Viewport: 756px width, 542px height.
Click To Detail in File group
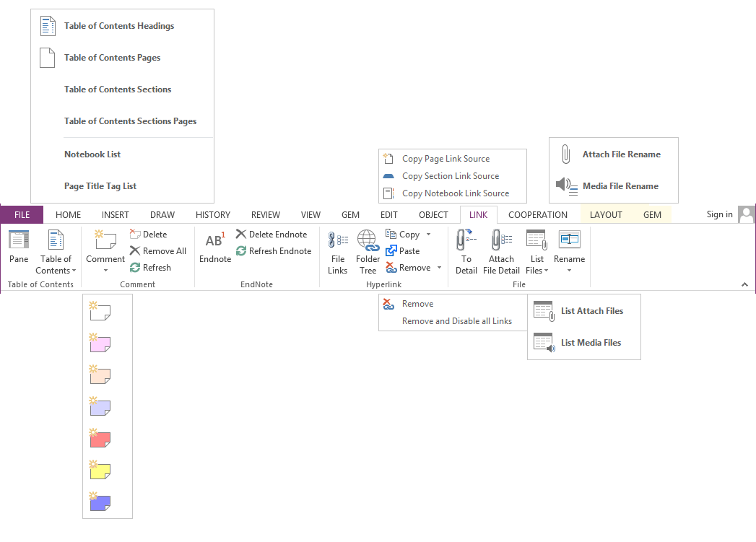coord(466,252)
